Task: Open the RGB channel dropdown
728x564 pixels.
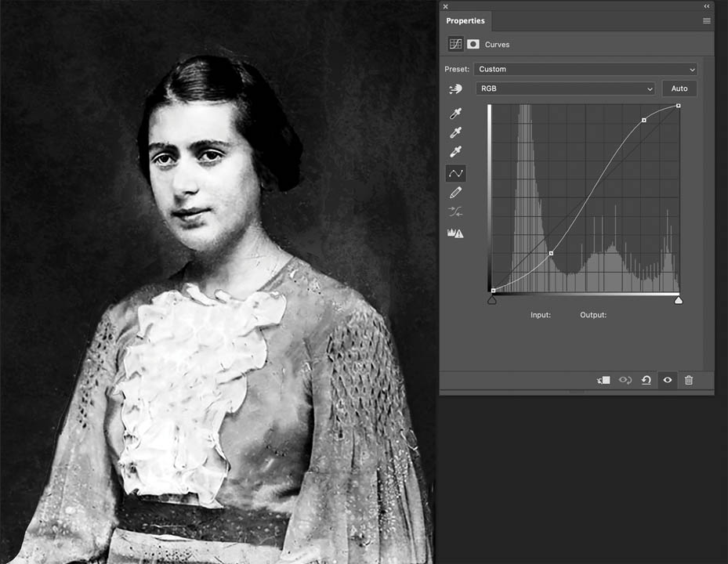Action: pos(566,89)
